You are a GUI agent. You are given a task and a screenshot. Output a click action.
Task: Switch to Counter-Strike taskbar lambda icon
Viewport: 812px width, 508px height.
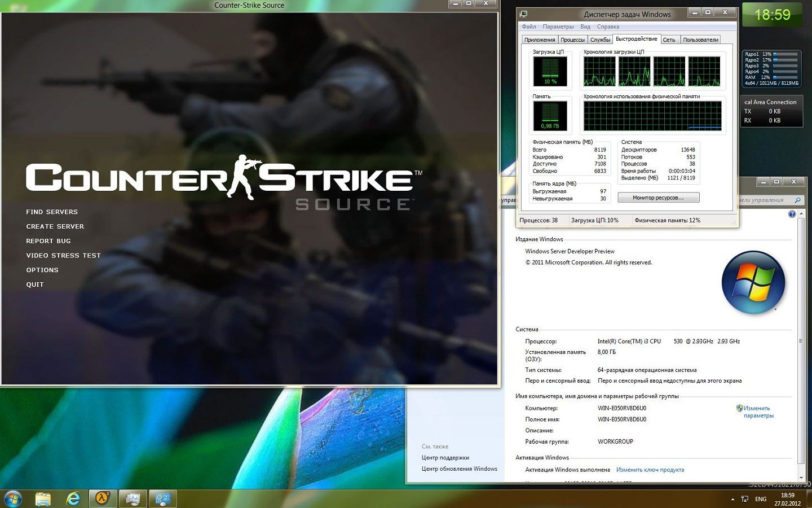tap(103, 498)
